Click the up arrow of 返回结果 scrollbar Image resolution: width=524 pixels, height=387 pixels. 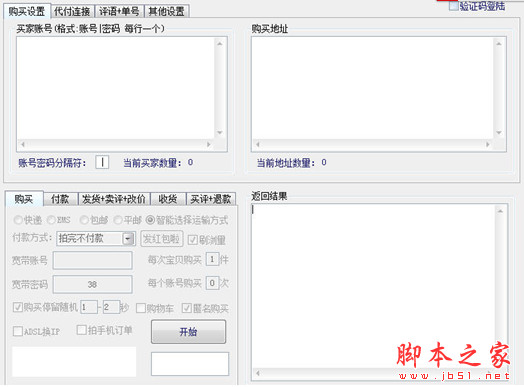pos(500,211)
